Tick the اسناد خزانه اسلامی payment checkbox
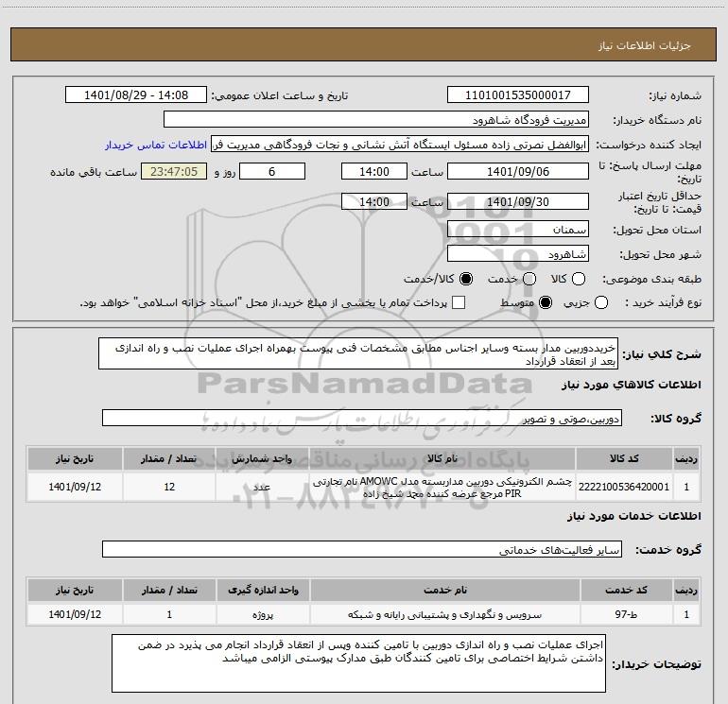Viewport: 728px width, 704px height. point(459,302)
